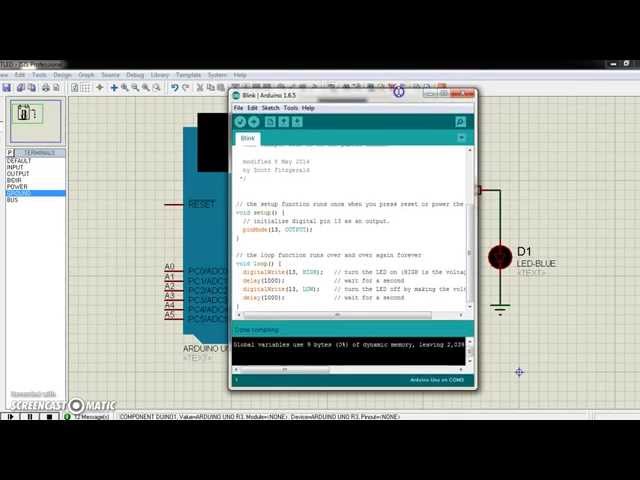
Task: Click the Proteus print icon
Action: pos(46,87)
